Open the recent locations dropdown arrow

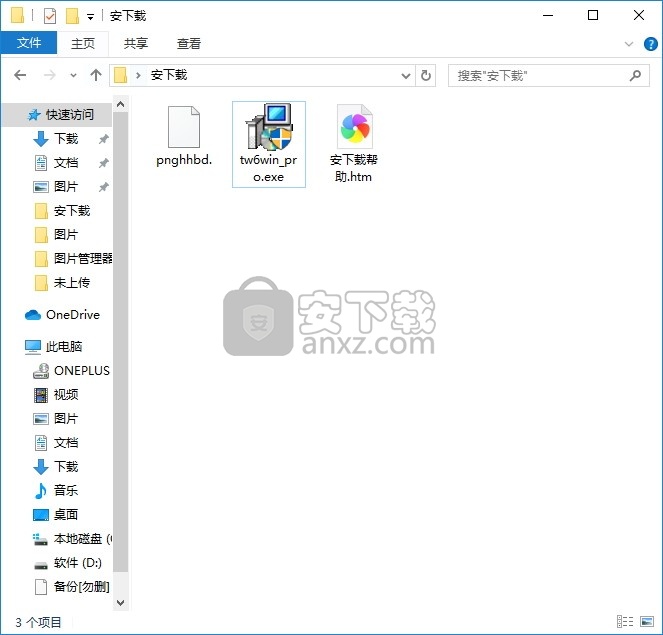73,76
